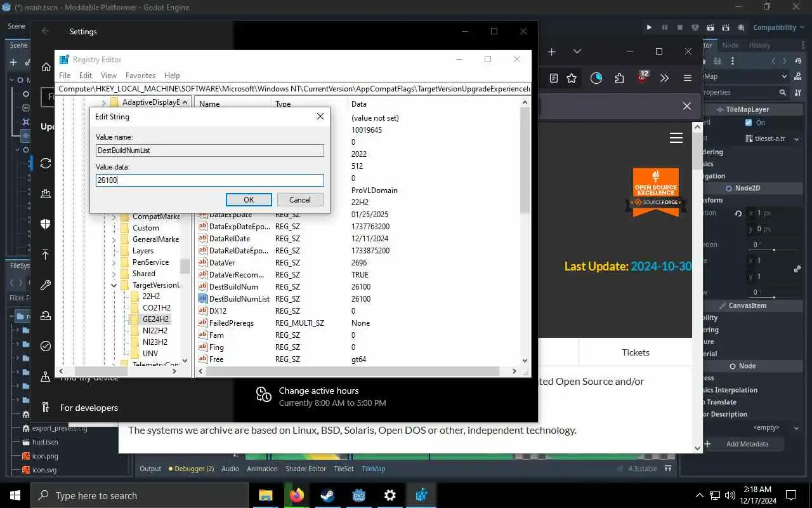Click Godot's play project button
This screenshot has height=508, width=812.
click(649, 27)
